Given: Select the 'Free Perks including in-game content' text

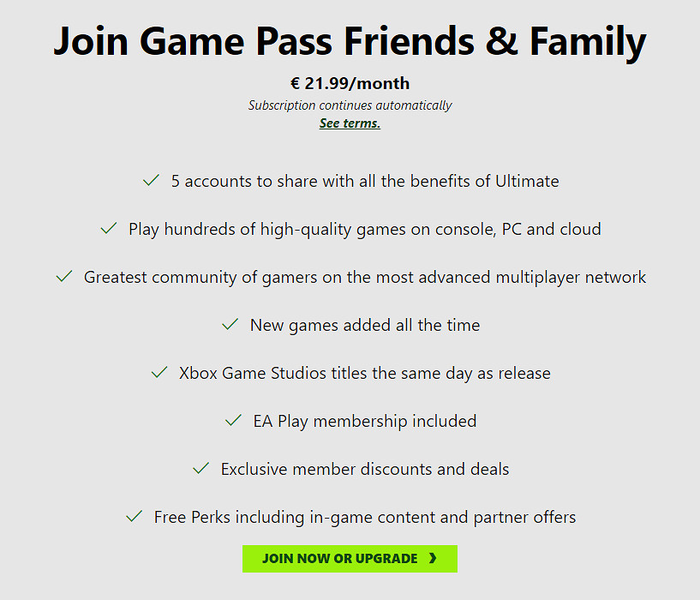Looking at the screenshot, I should click(x=364, y=517).
